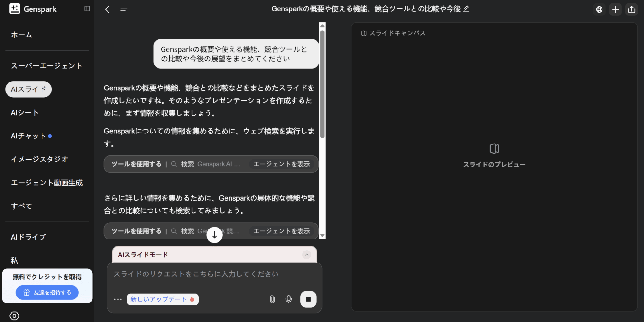This screenshot has height=322, width=644.
Task: Collapse the AIスライドモード panel chevron
Action: point(307,255)
